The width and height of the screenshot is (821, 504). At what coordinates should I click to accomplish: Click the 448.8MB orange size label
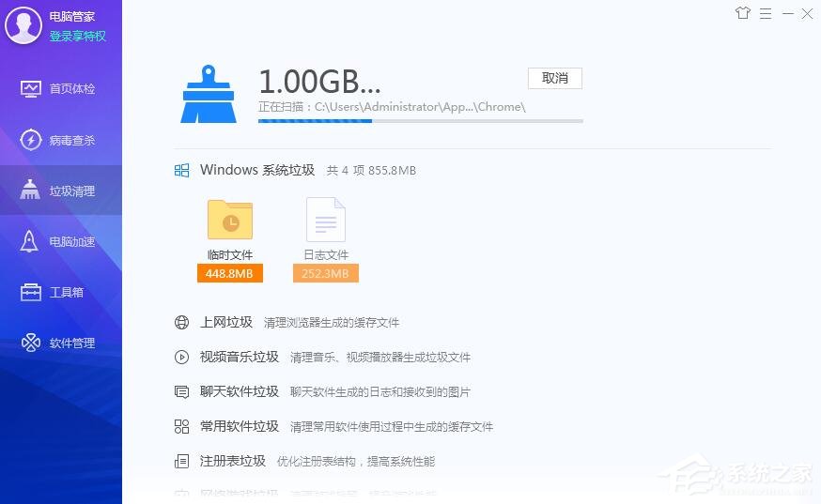click(x=230, y=273)
